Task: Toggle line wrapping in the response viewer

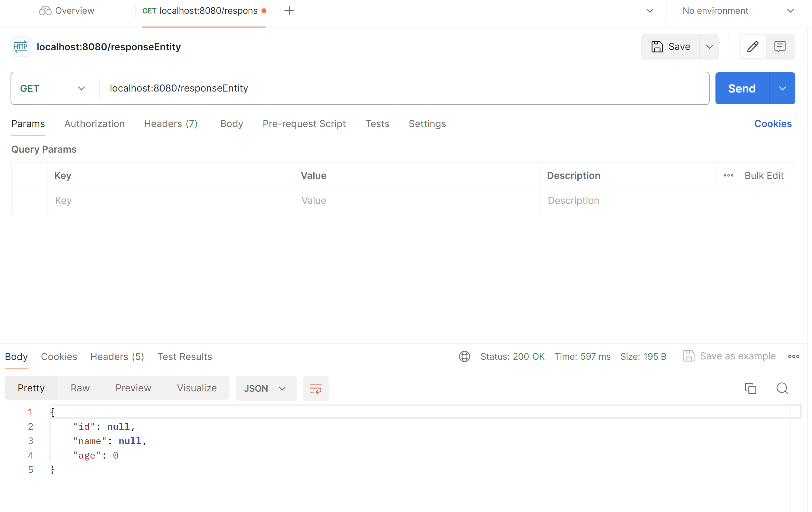Action: coord(315,388)
